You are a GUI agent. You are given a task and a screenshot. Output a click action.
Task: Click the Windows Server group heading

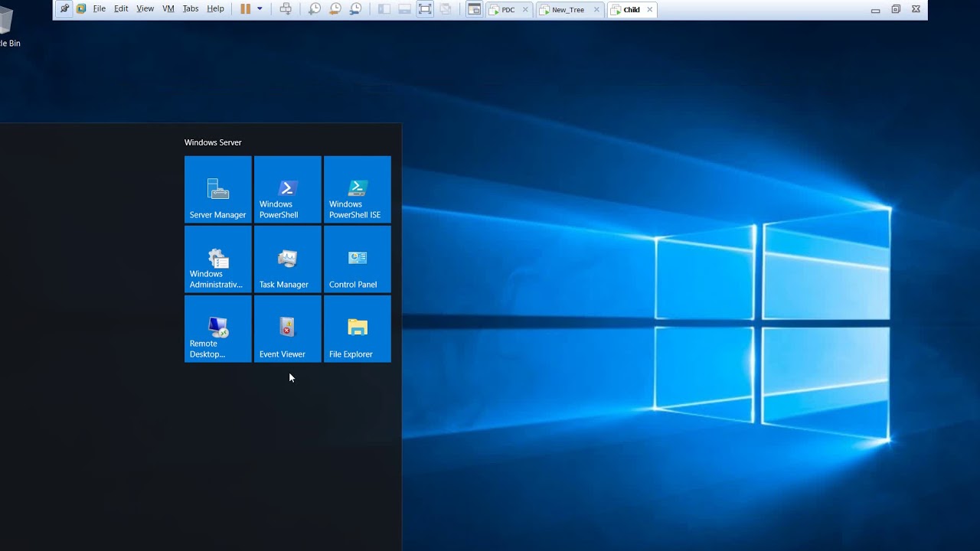(x=213, y=142)
